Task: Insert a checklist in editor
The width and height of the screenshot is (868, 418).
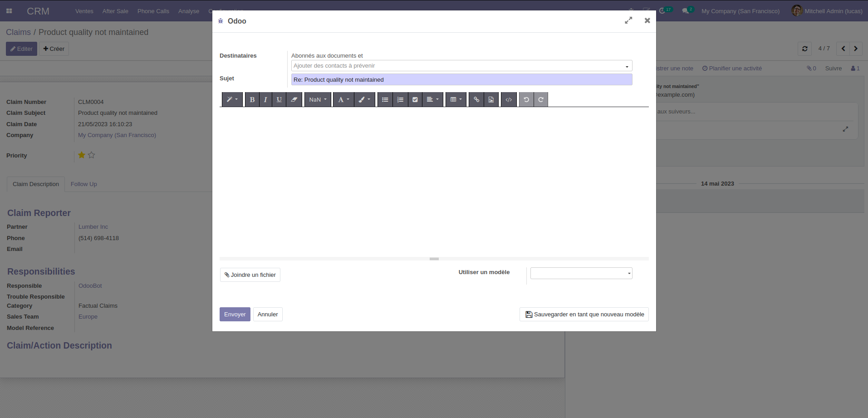Action: pos(415,99)
